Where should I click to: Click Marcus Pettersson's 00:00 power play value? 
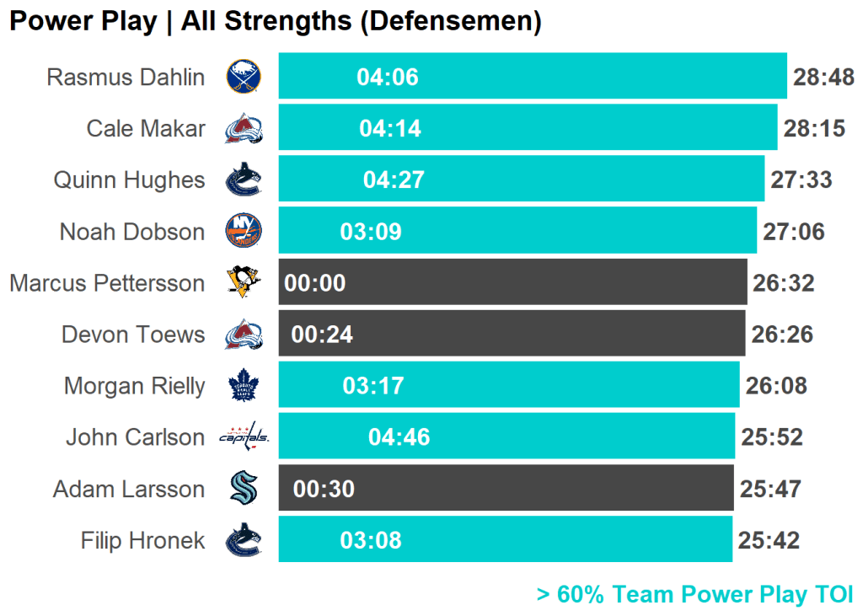(x=315, y=283)
